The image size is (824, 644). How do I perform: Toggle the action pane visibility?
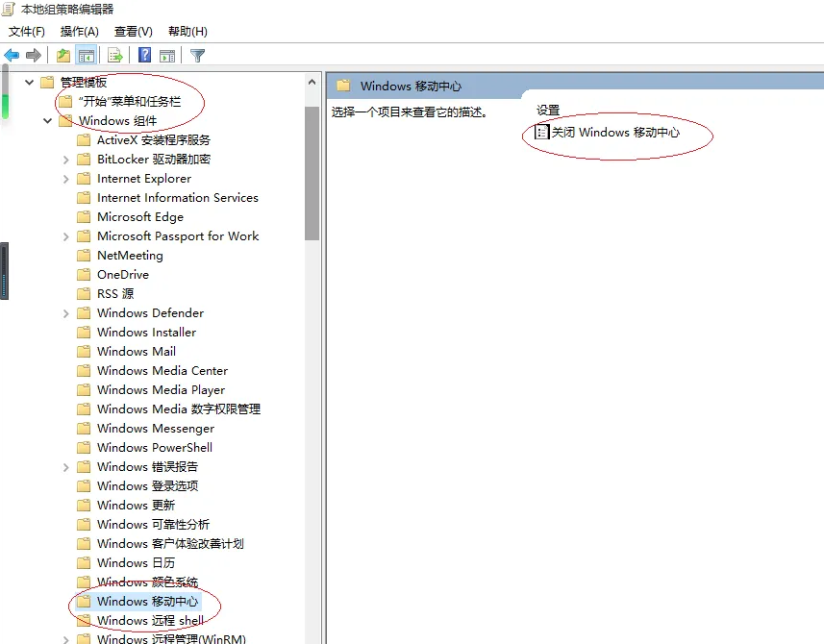coord(167,55)
